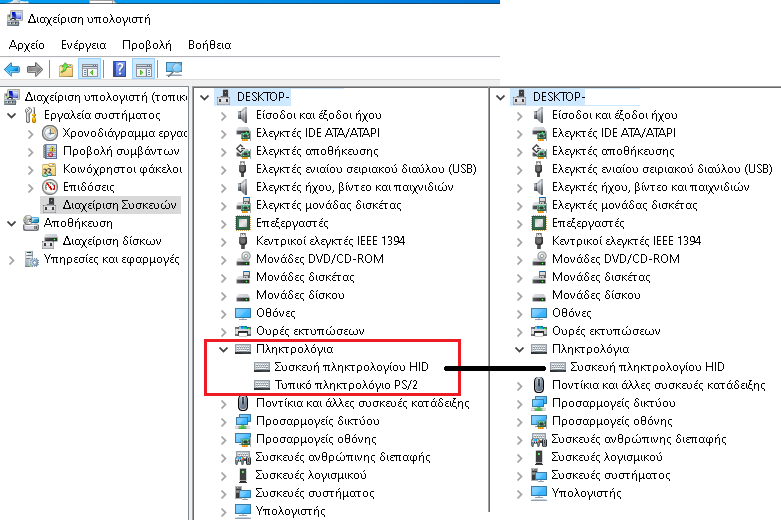
Task: Collapse the Εργαλεία συστήματος node
Action: point(12,116)
